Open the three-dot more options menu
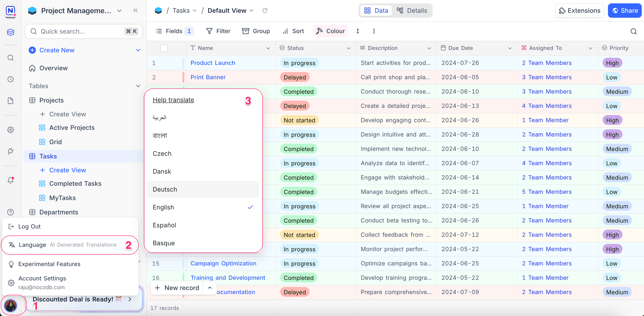 pos(374,31)
